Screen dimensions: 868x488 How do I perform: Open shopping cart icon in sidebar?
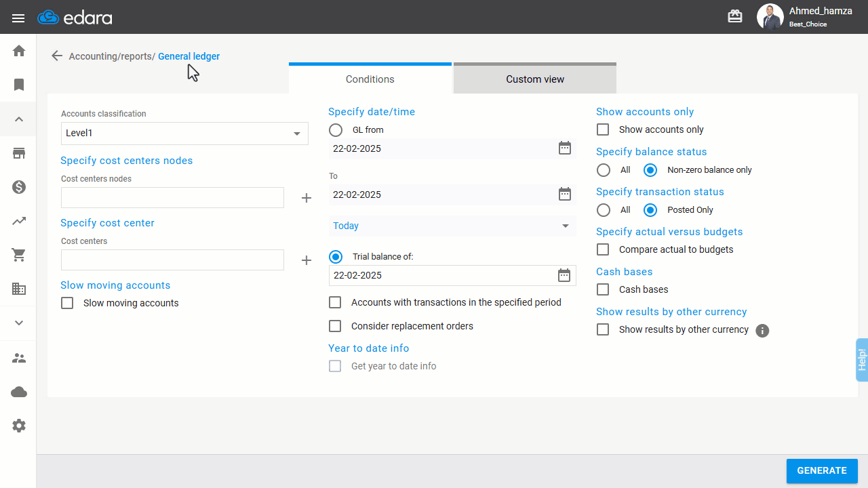pos(19,255)
